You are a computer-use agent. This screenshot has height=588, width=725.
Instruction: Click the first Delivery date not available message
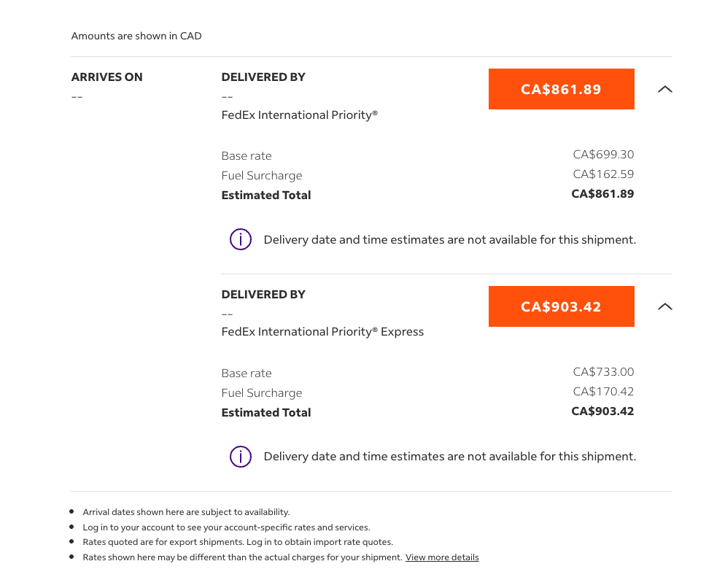pyautogui.click(x=450, y=239)
